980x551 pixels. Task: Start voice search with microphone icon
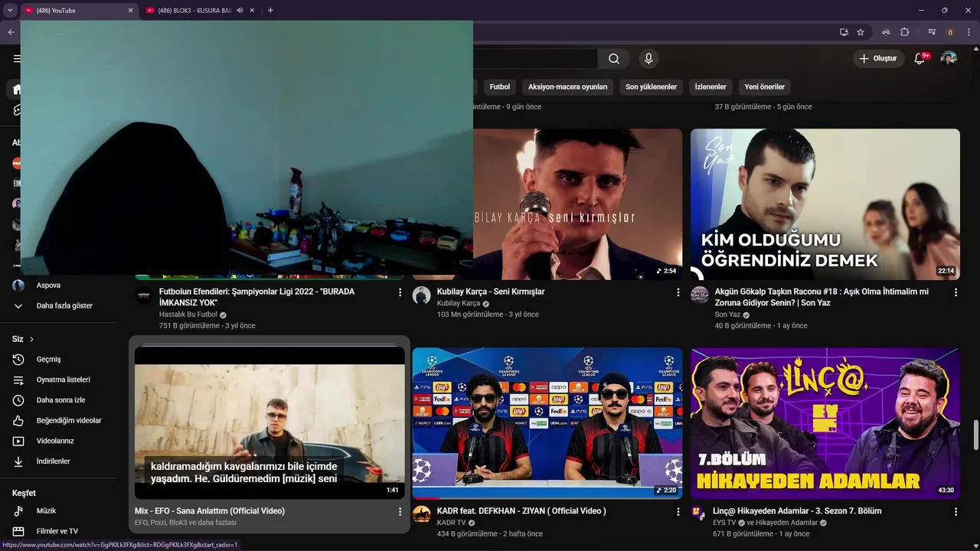pos(648,59)
